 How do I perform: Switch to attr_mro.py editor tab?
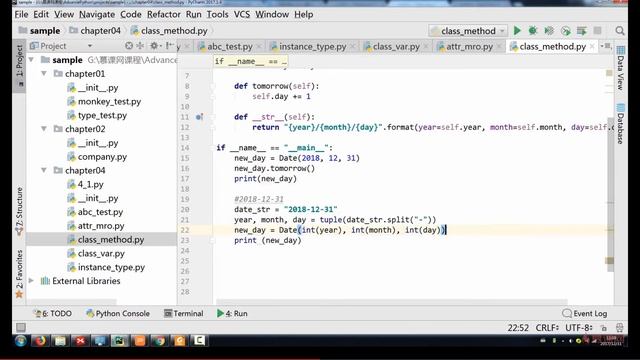469,47
